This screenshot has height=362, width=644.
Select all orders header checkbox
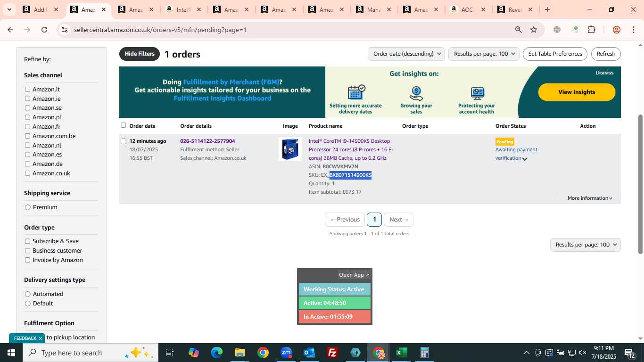(x=124, y=125)
